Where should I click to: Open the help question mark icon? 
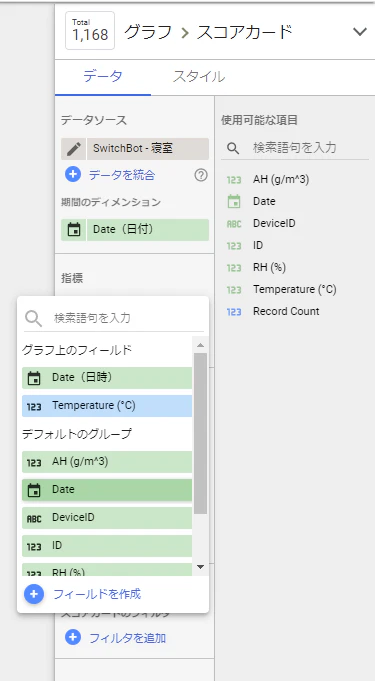click(201, 175)
